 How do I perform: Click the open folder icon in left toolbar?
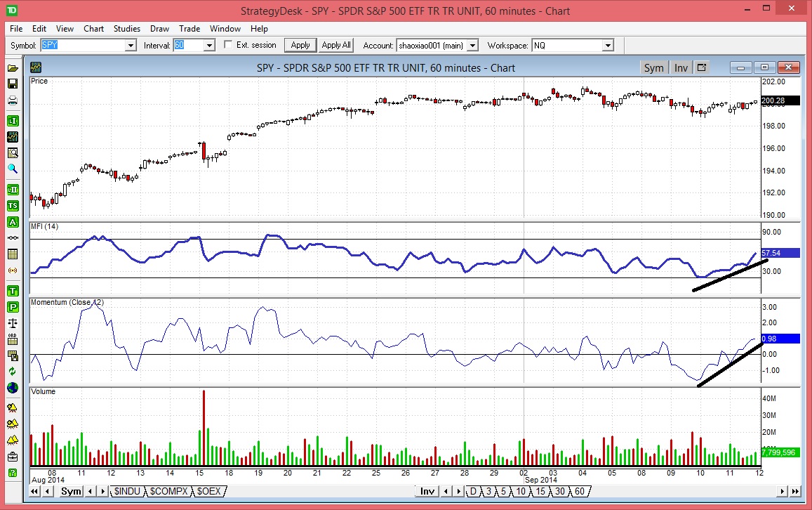13,68
